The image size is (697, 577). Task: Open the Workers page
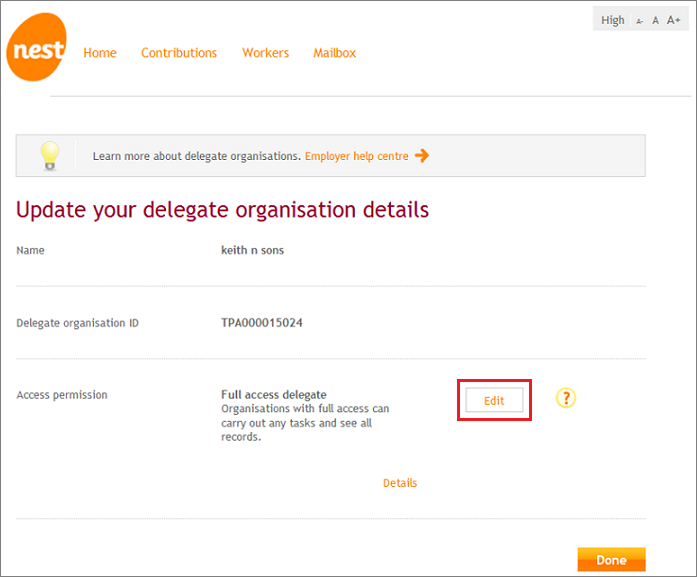[265, 53]
